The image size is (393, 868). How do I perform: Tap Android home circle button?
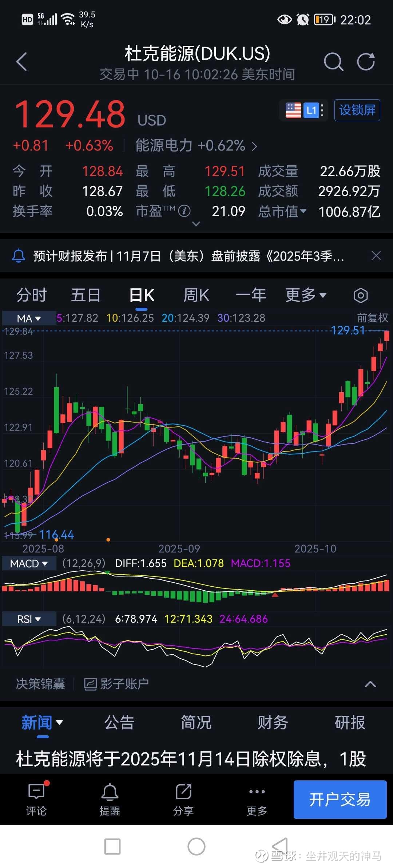(196, 847)
